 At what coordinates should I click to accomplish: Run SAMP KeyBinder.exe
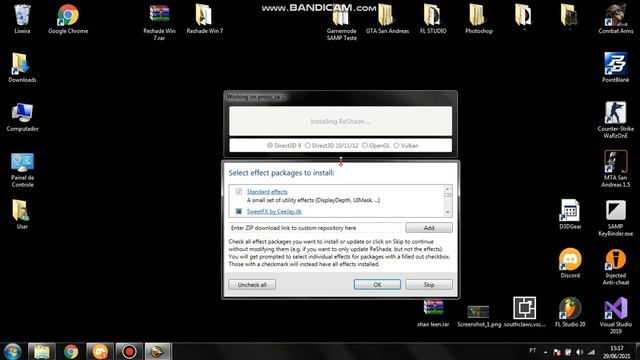point(616,217)
